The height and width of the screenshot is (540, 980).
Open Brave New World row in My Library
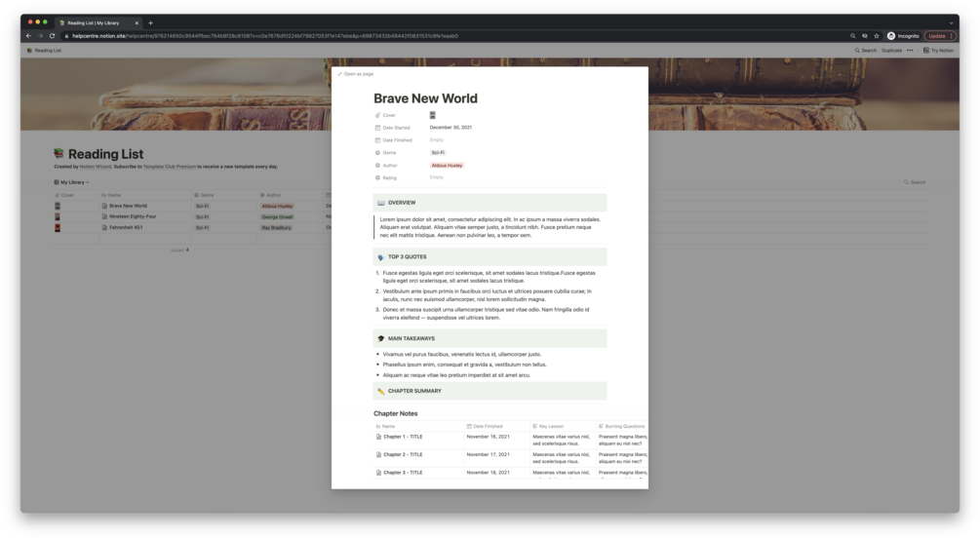(128, 206)
